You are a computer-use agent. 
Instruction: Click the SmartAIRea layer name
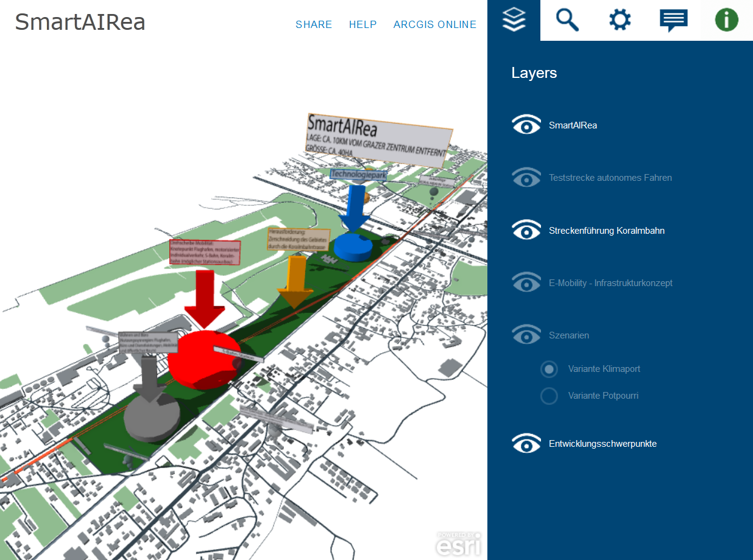(573, 125)
